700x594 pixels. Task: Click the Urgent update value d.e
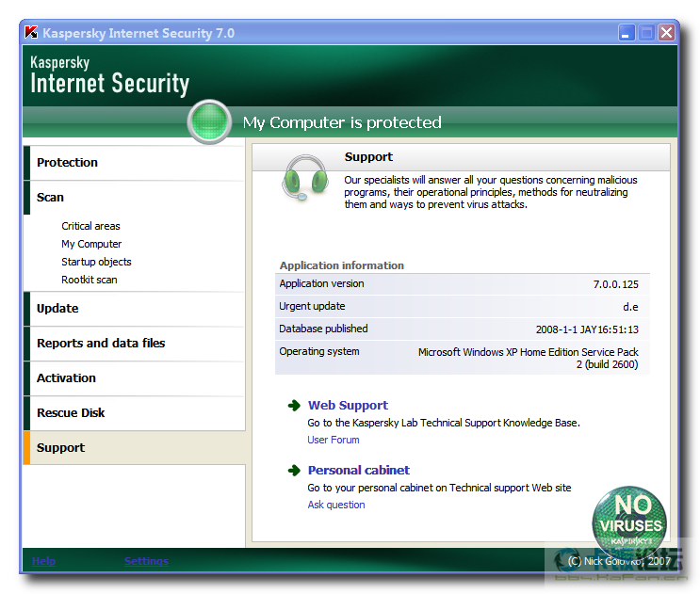pos(631,307)
